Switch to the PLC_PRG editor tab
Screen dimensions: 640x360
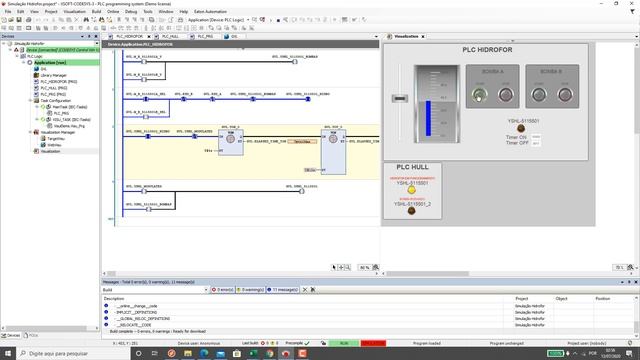(x=205, y=36)
